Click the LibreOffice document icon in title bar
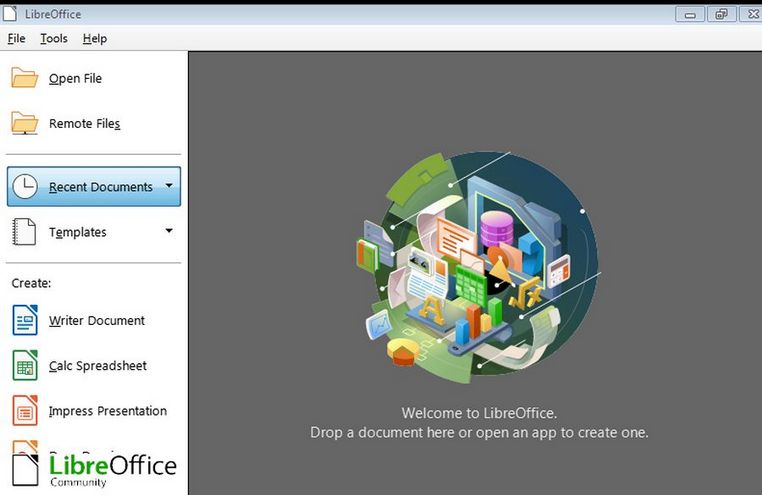 click(x=10, y=13)
